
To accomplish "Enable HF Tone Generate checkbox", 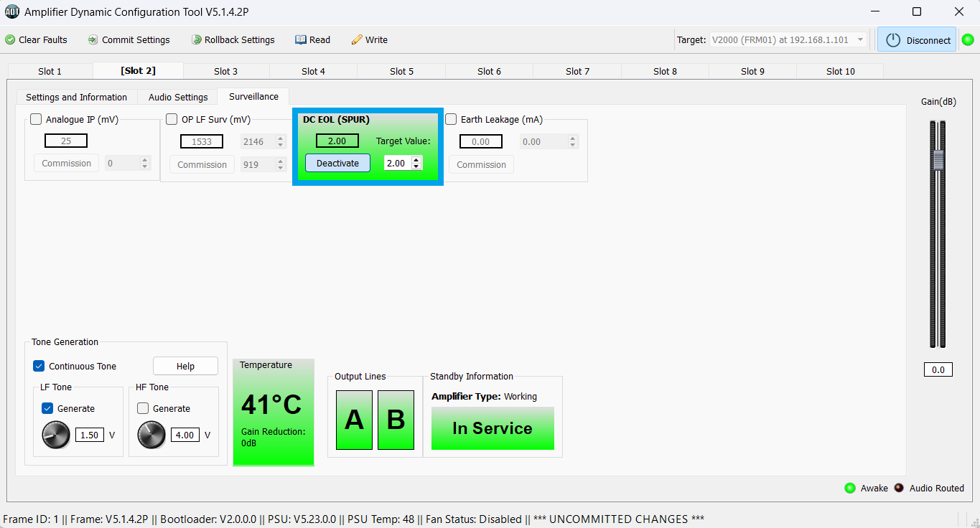I will (x=143, y=408).
